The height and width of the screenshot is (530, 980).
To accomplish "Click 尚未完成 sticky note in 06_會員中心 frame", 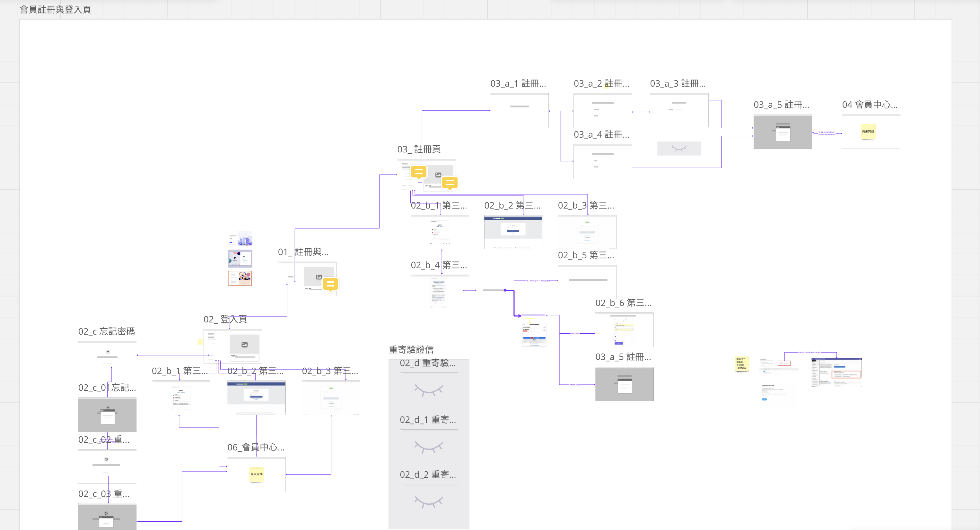I will (257, 474).
